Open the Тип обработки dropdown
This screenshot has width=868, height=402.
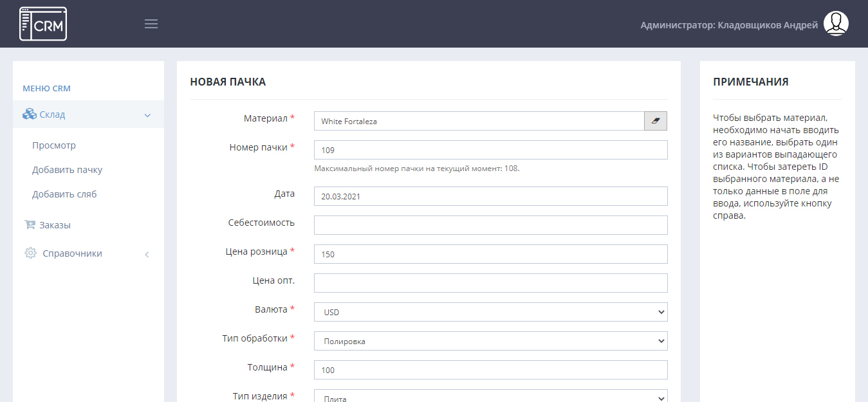490,341
